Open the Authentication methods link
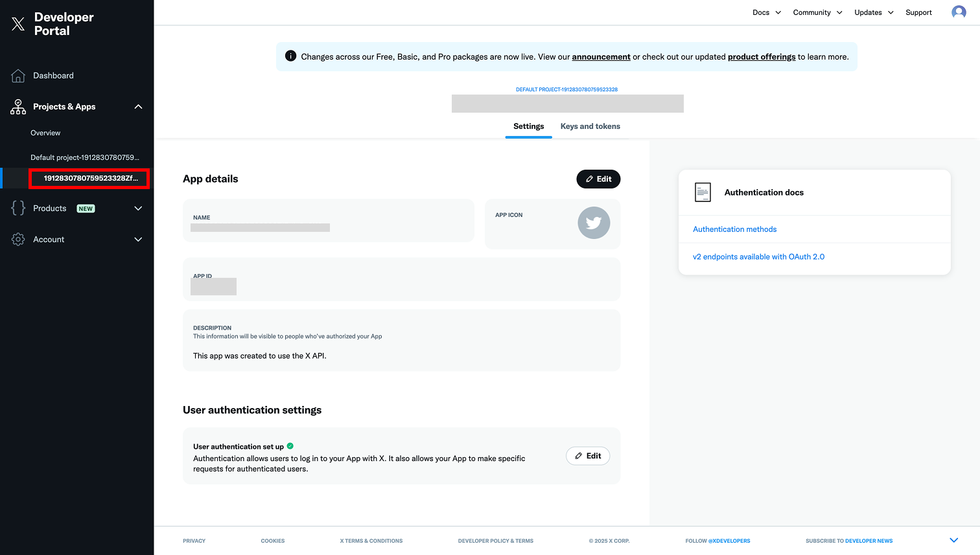The height and width of the screenshot is (555, 980). pyautogui.click(x=734, y=229)
